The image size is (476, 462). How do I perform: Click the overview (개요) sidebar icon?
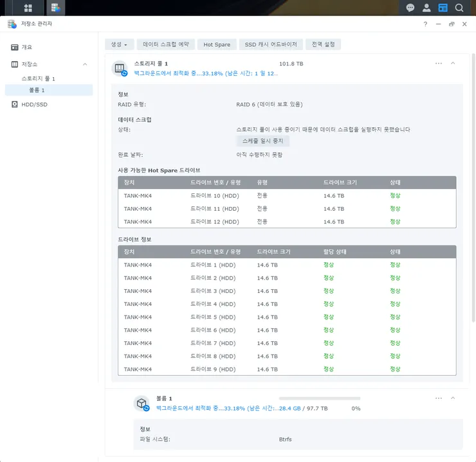pos(15,48)
